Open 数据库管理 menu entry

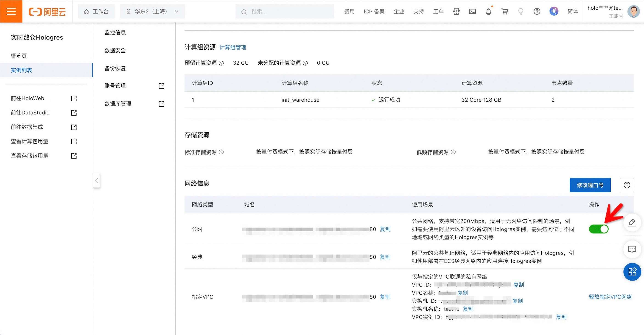118,104
